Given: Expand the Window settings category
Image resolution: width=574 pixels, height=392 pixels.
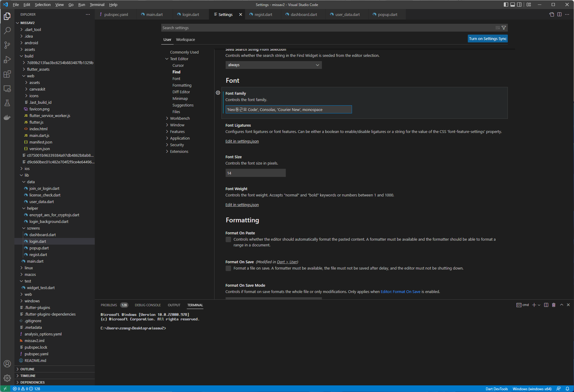Looking at the screenshot, I should (x=177, y=125).
